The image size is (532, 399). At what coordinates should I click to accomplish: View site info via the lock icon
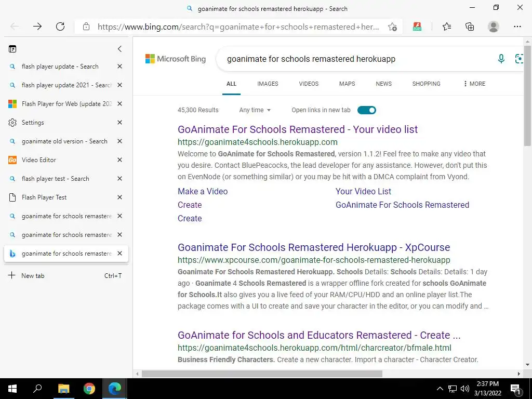[x=86, y=26]
